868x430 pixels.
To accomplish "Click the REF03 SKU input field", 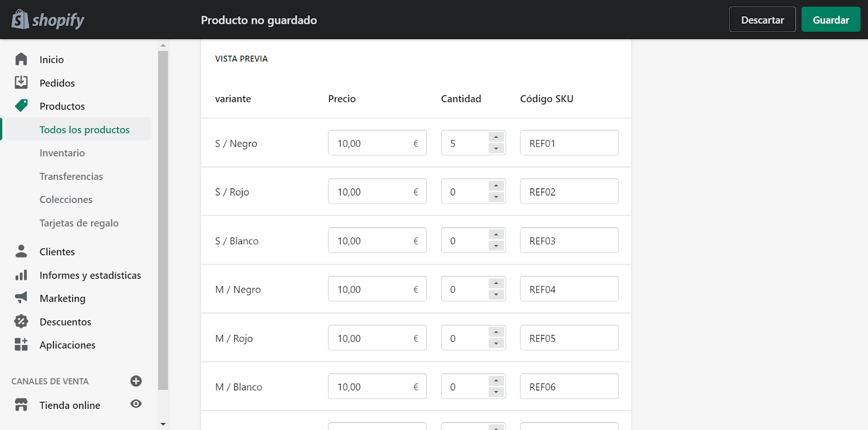I will (569, 241).
